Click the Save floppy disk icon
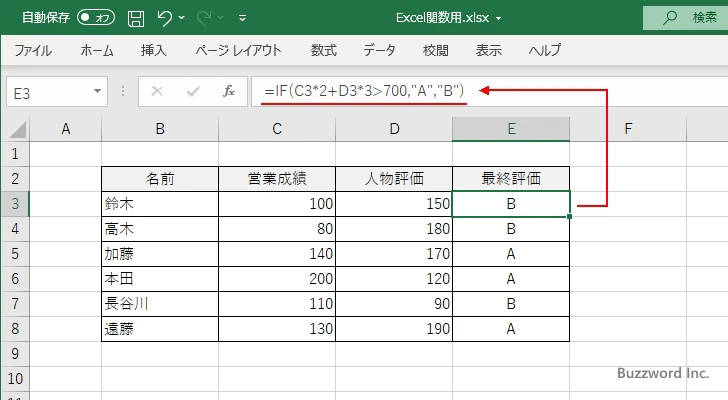The image size is (728, 400). coord(136,18)
